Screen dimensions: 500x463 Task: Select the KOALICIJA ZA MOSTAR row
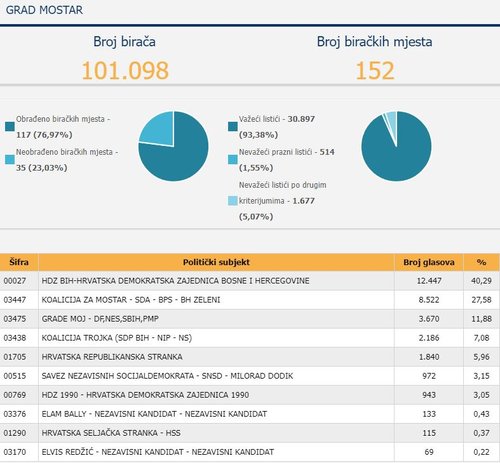pyautogui.click(x=250, y=300)
